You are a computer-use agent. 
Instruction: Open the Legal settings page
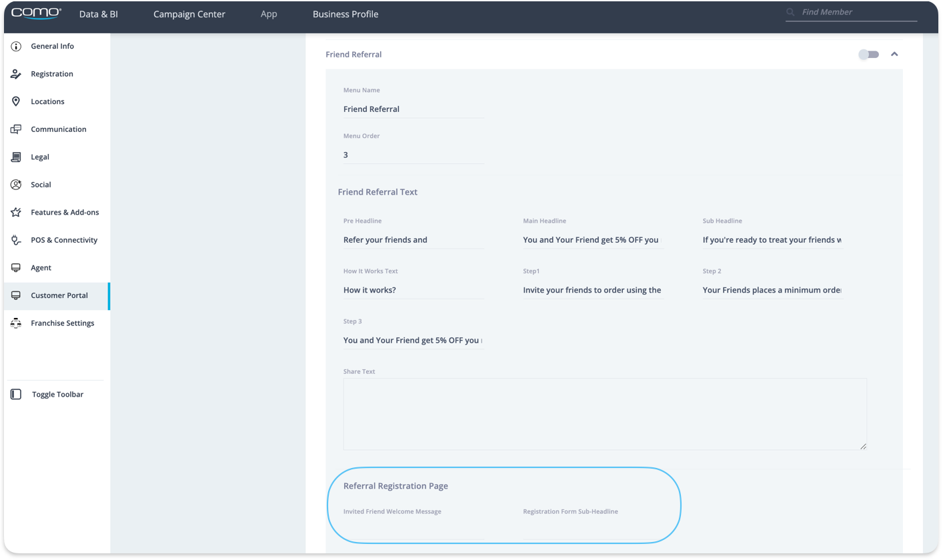tap(40, 157)
